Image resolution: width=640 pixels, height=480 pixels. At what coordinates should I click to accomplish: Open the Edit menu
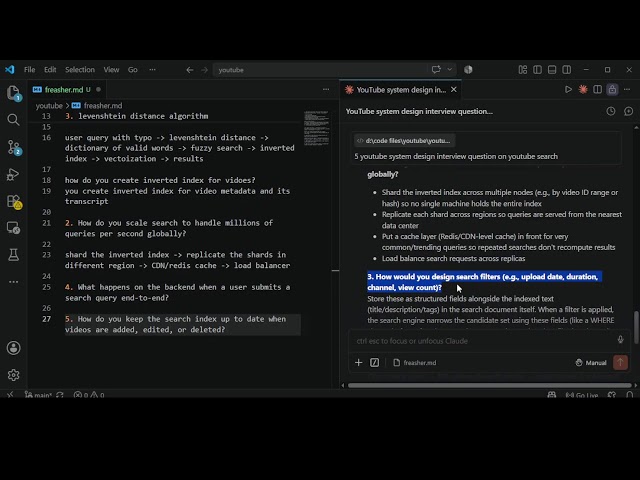[50, 70]
